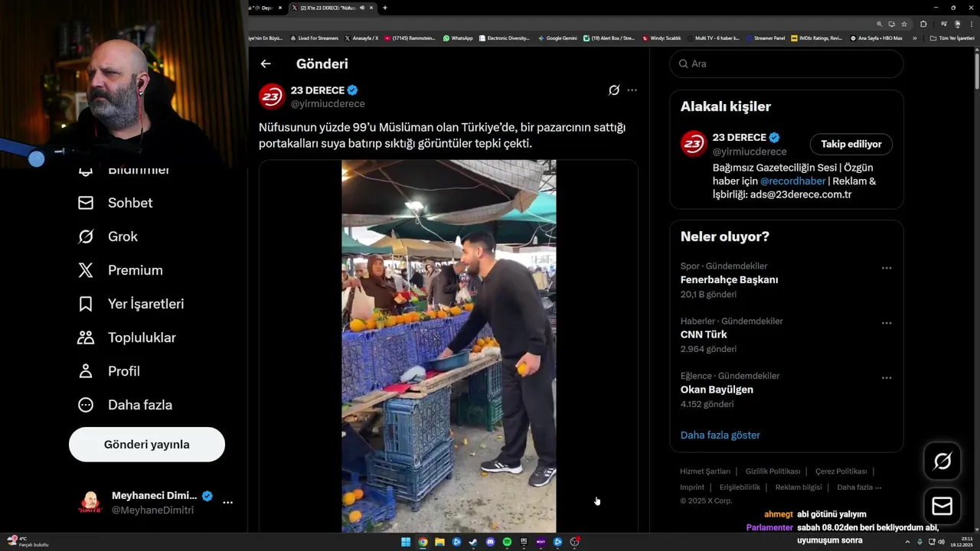Open account switcher dots beside Meyhaneci Dimitri
The width and height of the screenshot is (980, 551).
pyautogui.click(x=227, y=503)
